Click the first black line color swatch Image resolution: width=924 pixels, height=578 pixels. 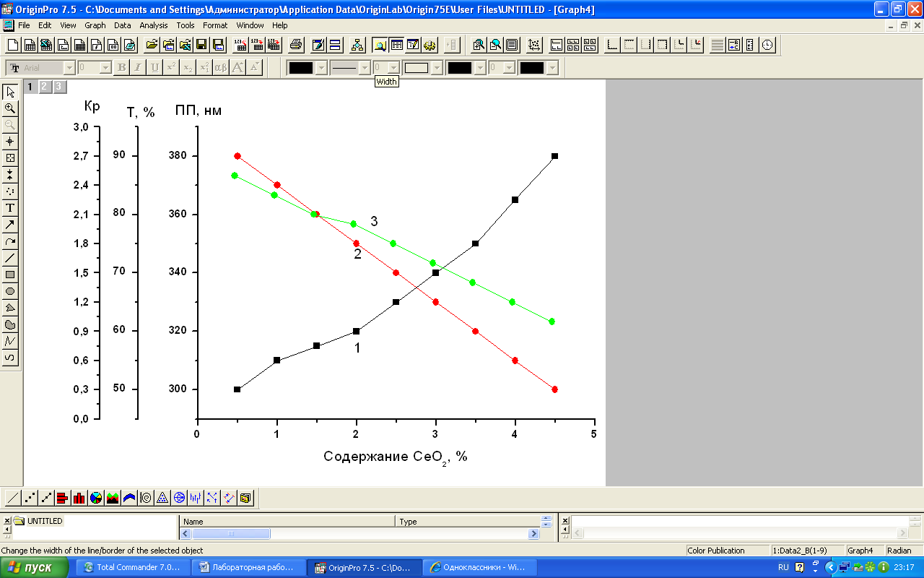point(301,67)
